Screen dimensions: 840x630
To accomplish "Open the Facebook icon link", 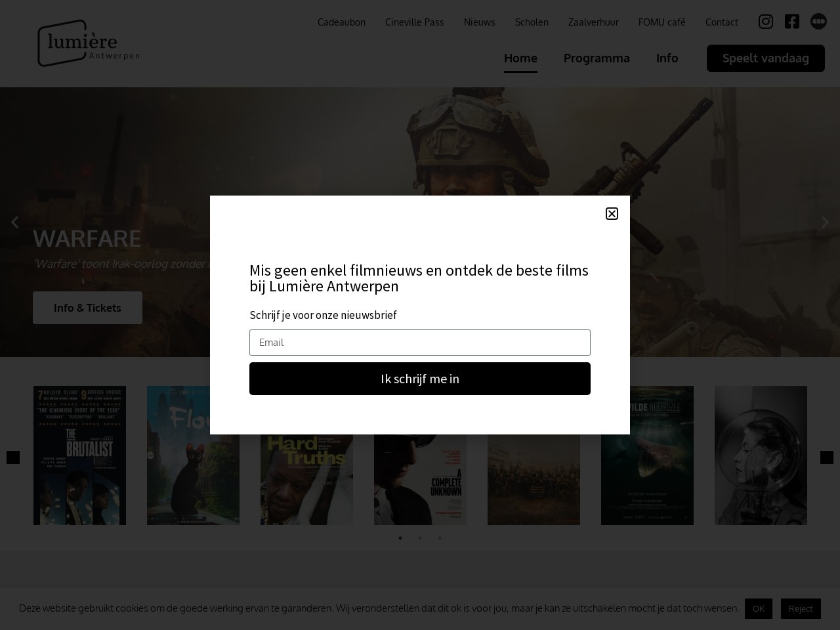I will click(x=792, y=22).
